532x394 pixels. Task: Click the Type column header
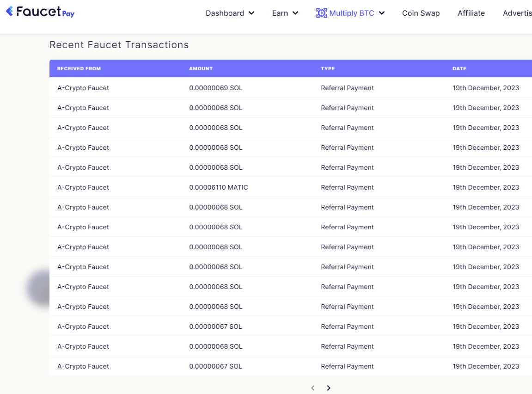point(328,68)
